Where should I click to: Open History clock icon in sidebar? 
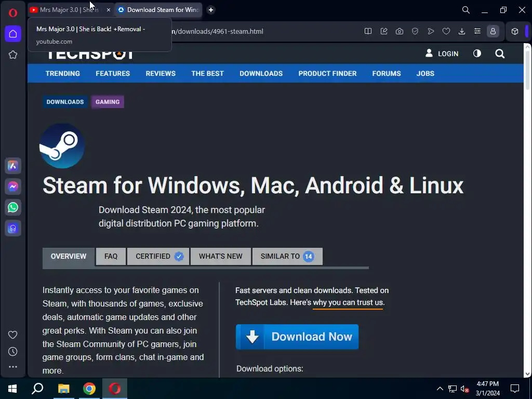[x=13, y=352]
